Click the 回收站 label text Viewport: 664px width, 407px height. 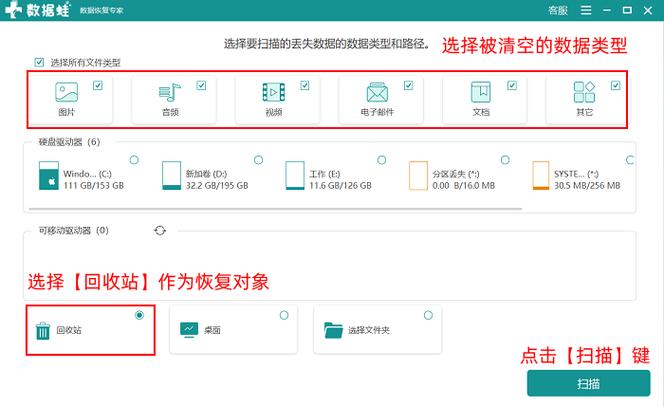(x=69, y=330)
